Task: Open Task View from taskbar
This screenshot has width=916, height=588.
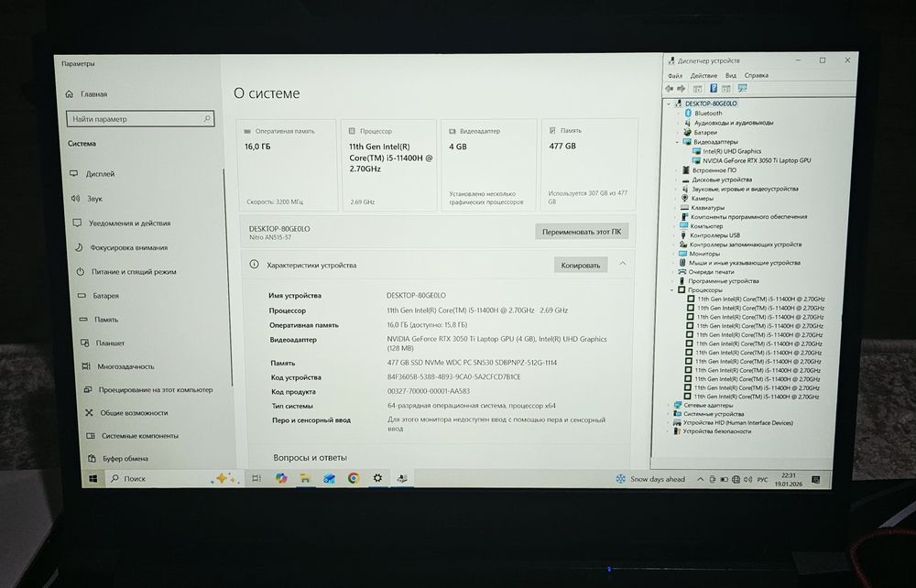Action: click(x=256, y=478)
